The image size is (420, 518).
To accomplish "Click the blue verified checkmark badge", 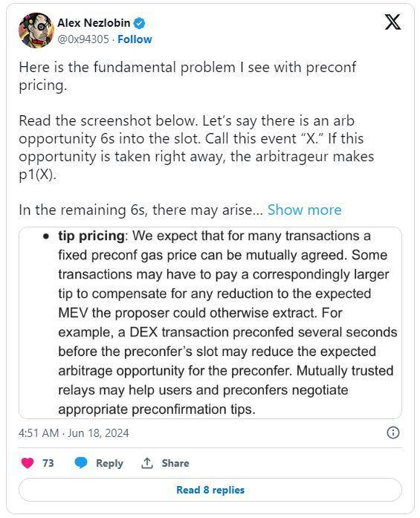I will point(139,23).
